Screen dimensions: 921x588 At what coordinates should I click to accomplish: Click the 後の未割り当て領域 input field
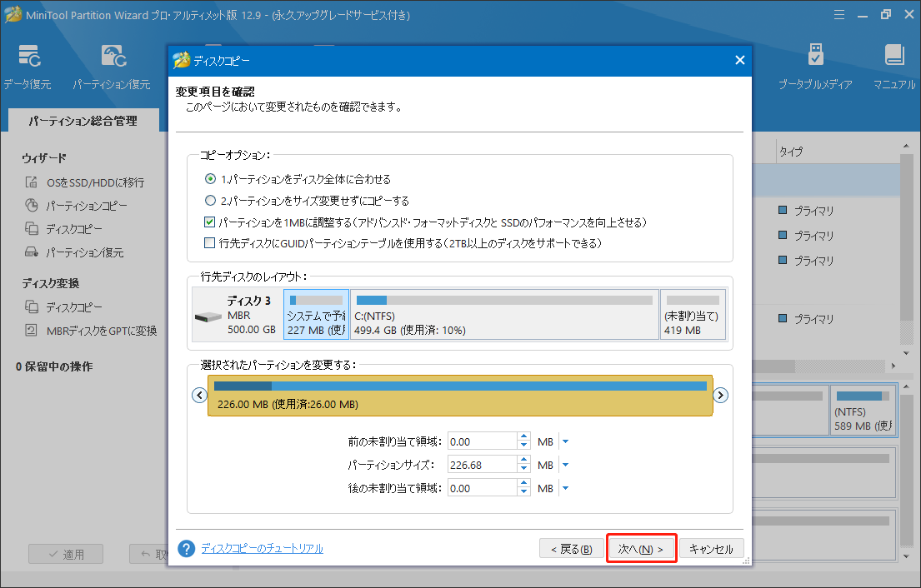[483, 488]
